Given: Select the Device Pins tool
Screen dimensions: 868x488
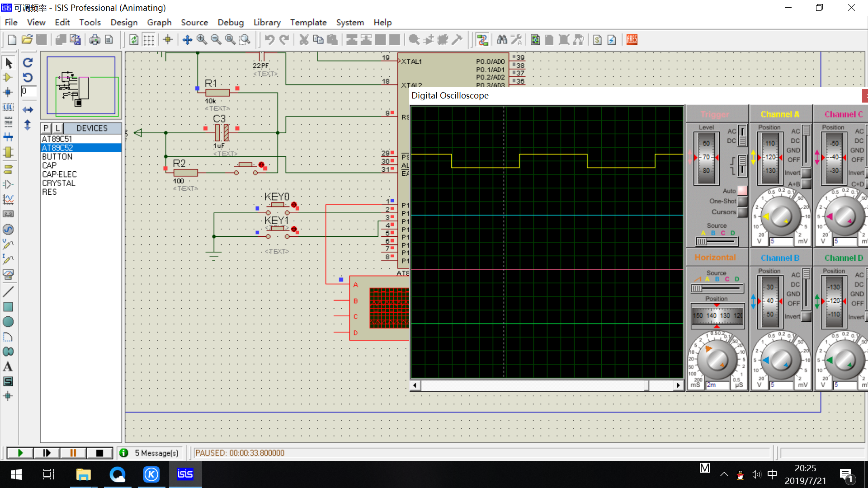Looking at the screenshot, I should point(8,184).
